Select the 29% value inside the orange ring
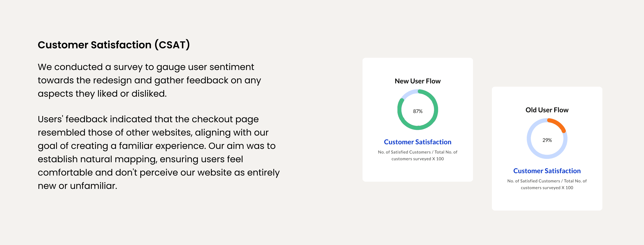The image size is (644, 245). pyautogui.click(x=547, y=140)
